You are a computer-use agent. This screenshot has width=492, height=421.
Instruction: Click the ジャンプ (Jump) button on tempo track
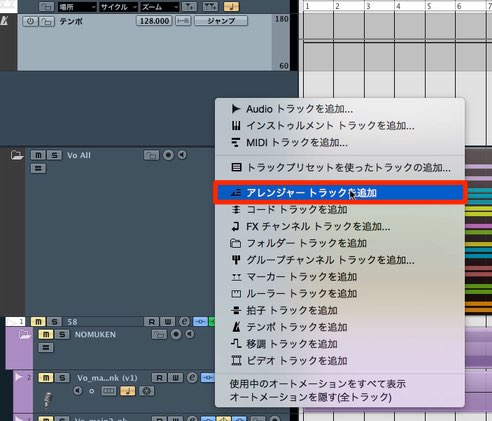coord(221,21)
